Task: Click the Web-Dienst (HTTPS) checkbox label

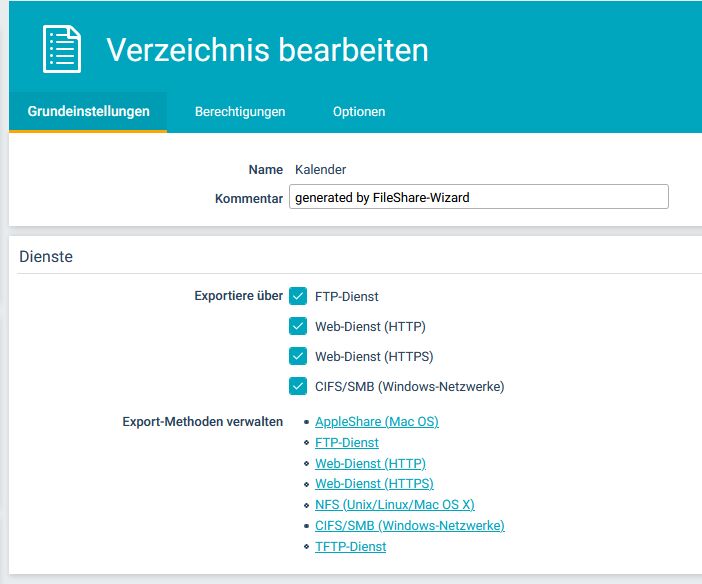Action: point(374,357)
